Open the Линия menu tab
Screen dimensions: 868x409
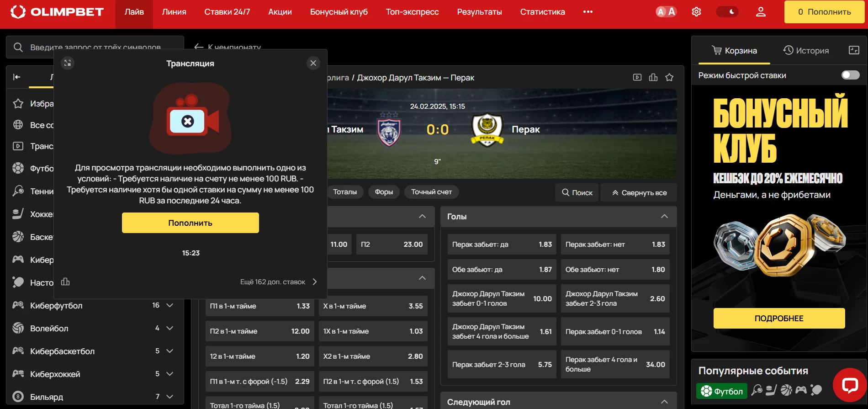174,12
